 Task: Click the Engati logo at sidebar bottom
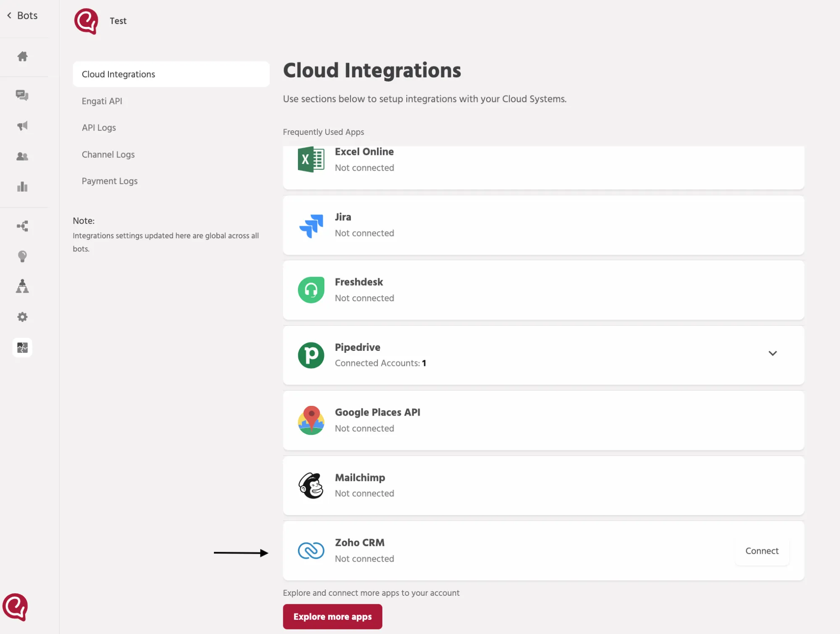click(x=15, y=607)
